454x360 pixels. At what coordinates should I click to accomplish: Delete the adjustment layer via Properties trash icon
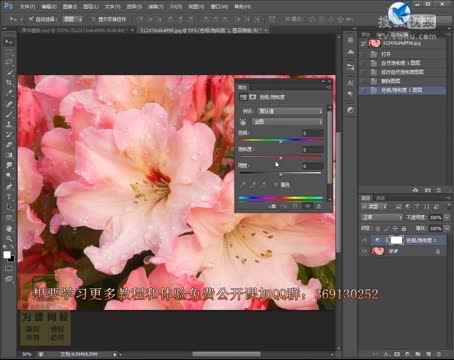(319, 206)
